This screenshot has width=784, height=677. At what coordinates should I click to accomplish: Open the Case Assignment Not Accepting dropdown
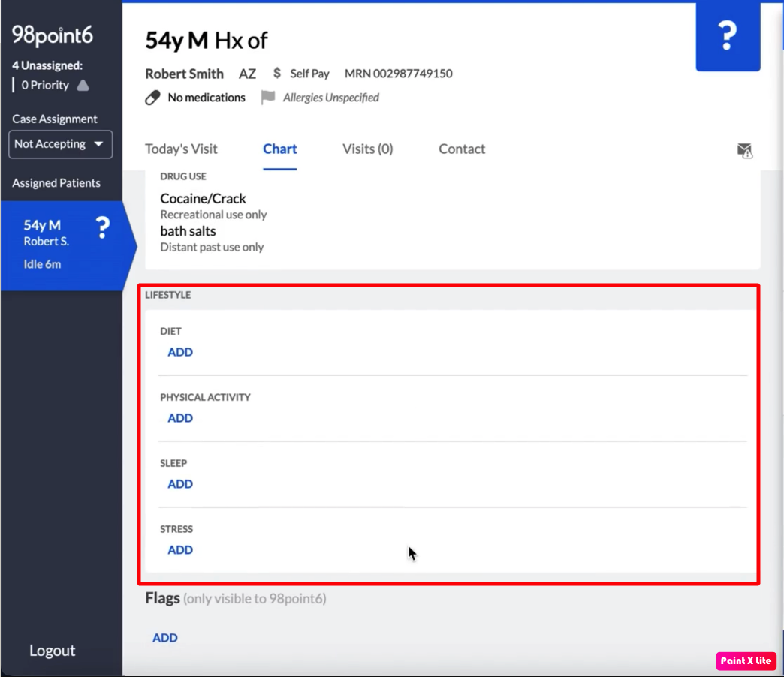tap(60, 144)
